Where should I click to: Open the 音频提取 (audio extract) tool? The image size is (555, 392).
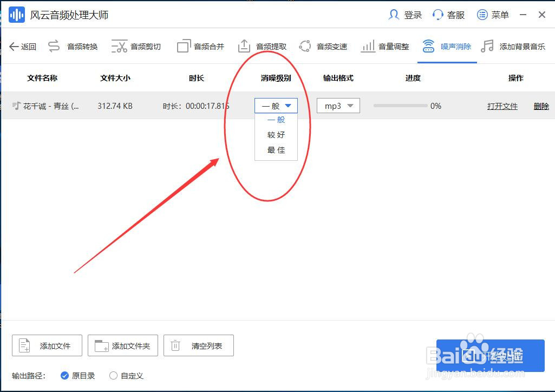tap(270, 46)
